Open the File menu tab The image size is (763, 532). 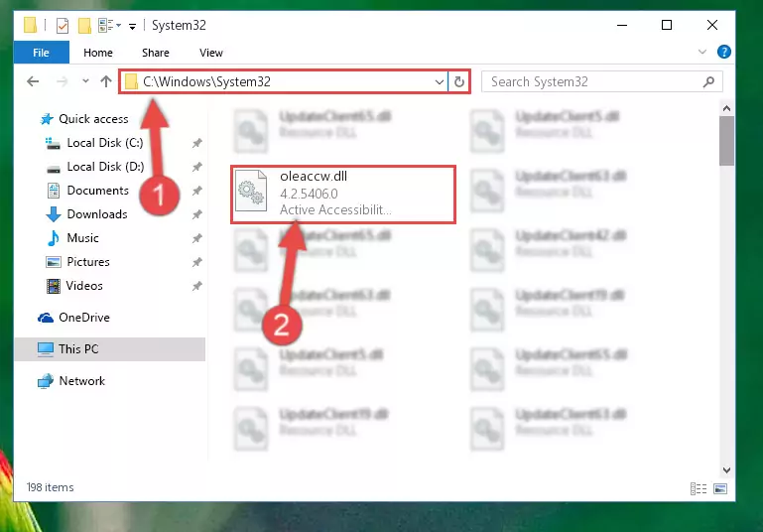point(41,53)
